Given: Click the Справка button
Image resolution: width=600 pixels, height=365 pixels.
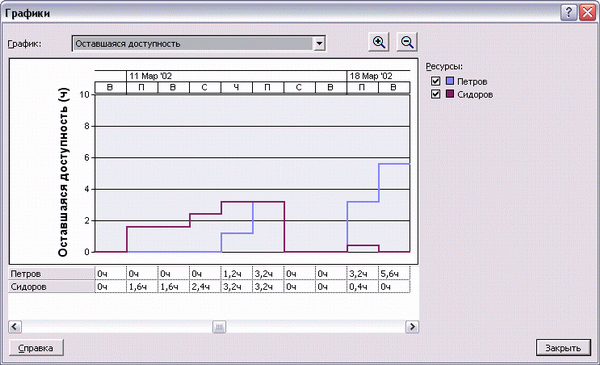Looking at the screenshot, I should tap(36, 348).
